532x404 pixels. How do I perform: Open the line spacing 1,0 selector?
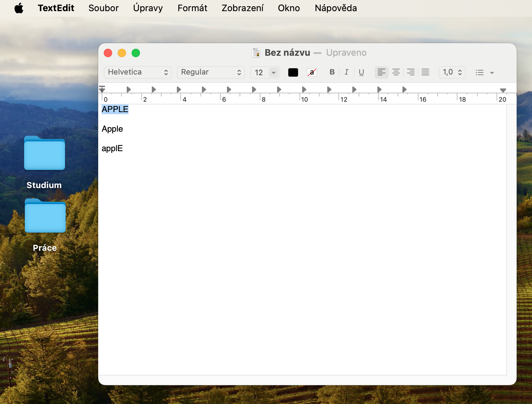[x=452, y=72]
